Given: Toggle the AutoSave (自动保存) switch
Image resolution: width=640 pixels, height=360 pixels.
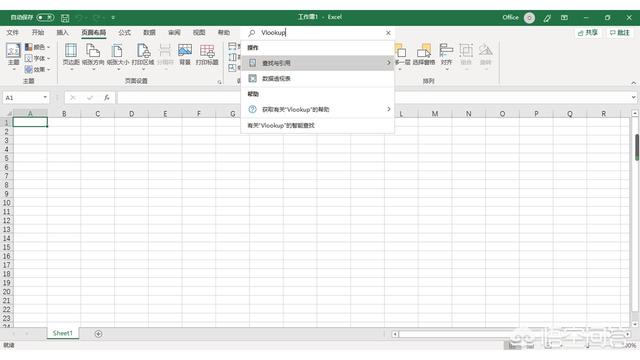Looking at the screenshot, I should pyautogui.click(x=45, y=18).
